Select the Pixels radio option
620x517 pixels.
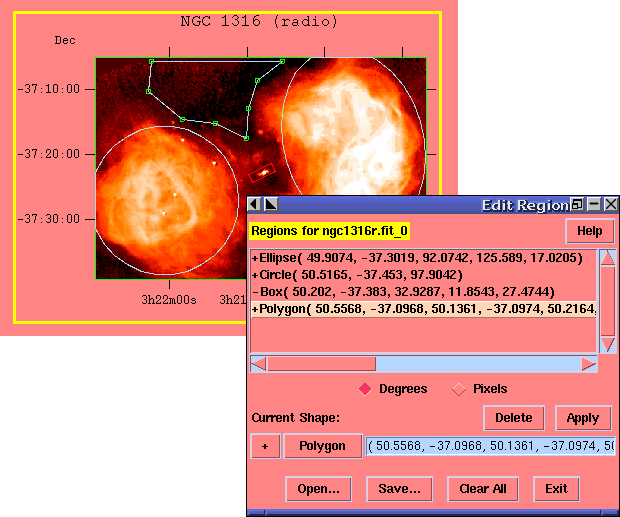point(459,389)
